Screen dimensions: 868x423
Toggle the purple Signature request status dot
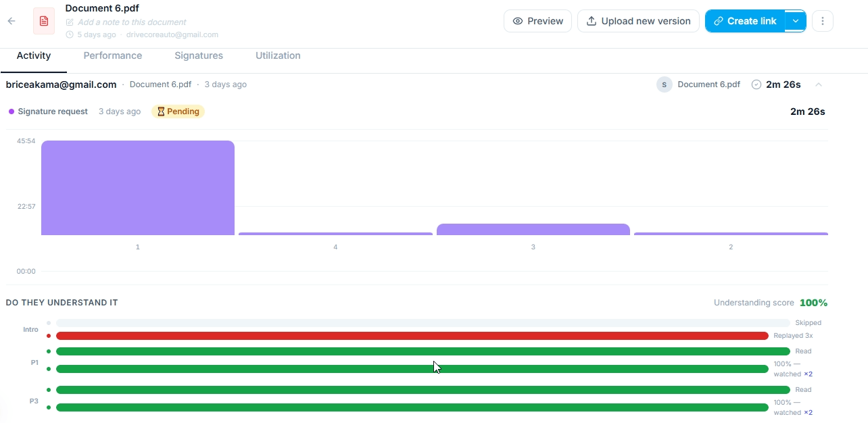(10, 111)
